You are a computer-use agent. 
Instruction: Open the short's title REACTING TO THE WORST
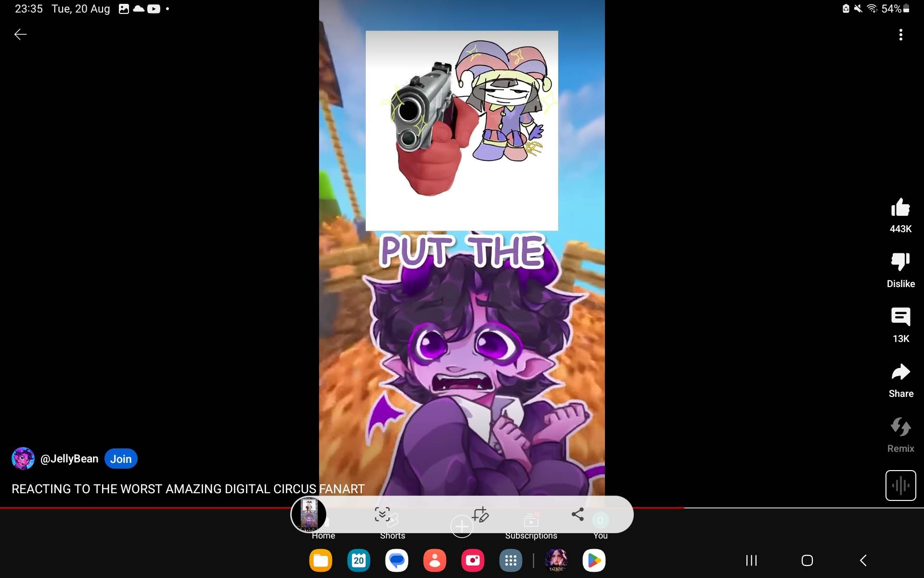click(188, 489)
